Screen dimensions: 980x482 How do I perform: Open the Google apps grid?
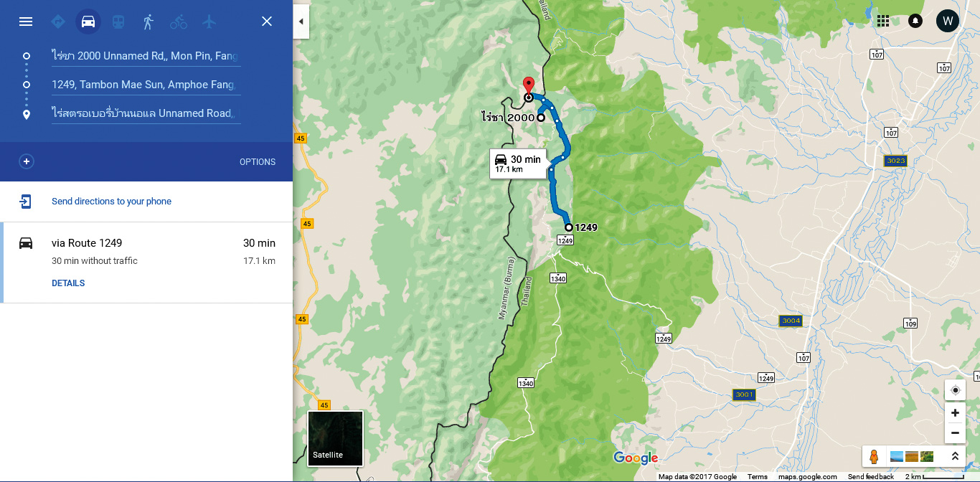click(883, 21)
